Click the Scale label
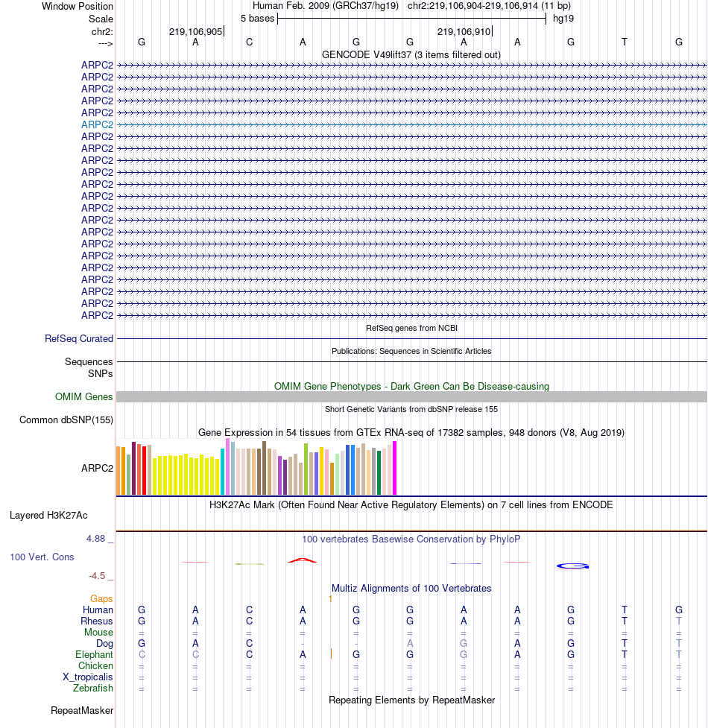This screenshot has width=708, height=728. coord(101,19)
